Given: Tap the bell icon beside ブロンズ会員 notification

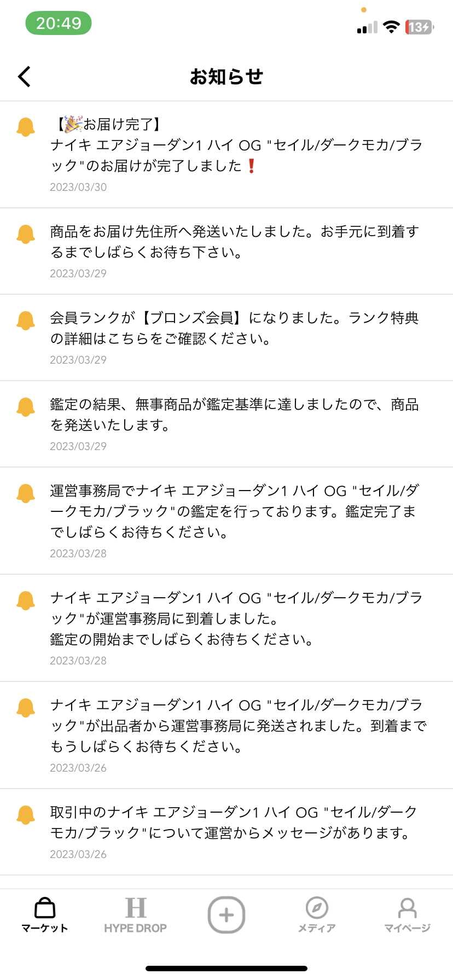Looking at the screenshot, I should (26, 320).
